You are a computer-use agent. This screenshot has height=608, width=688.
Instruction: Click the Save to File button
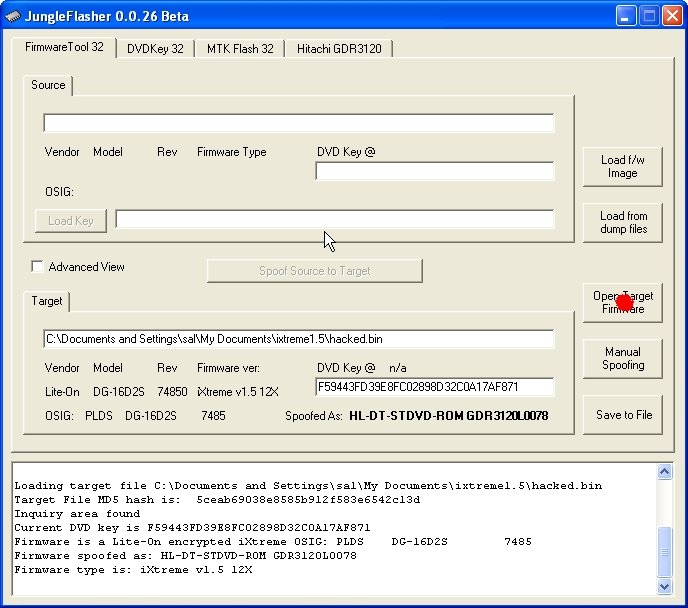click(623, 415)
